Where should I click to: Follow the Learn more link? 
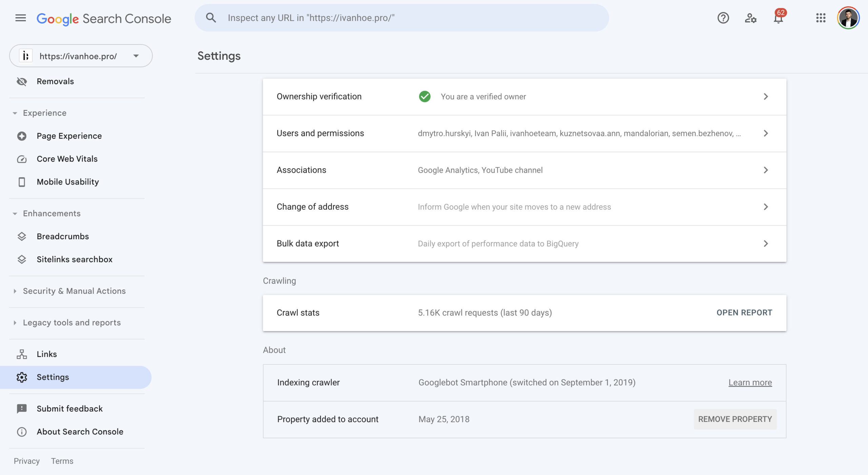coord(750,382)
